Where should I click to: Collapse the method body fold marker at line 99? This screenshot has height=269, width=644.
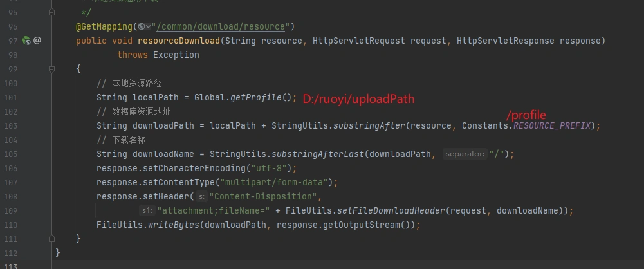(x=51, y=69)
